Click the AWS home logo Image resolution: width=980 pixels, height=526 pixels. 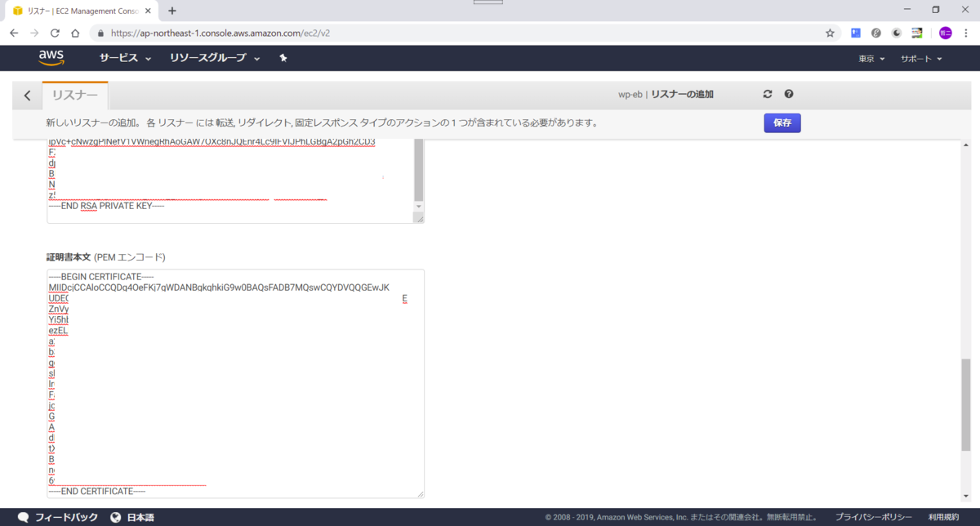click(x=51, y=58)
